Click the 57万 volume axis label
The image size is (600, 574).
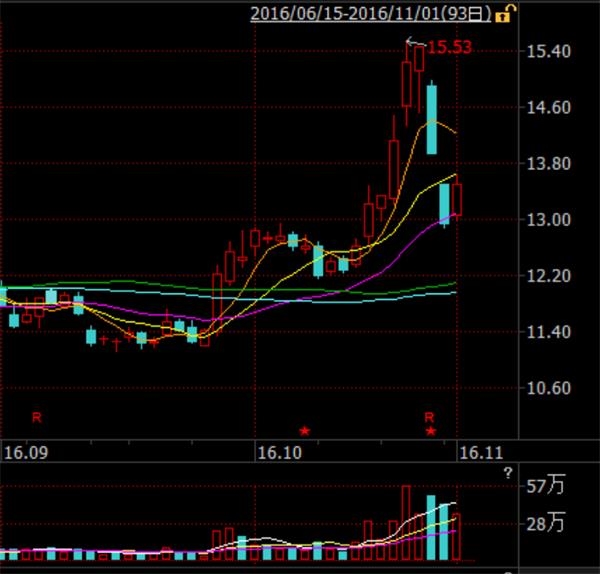click(547, 487)
